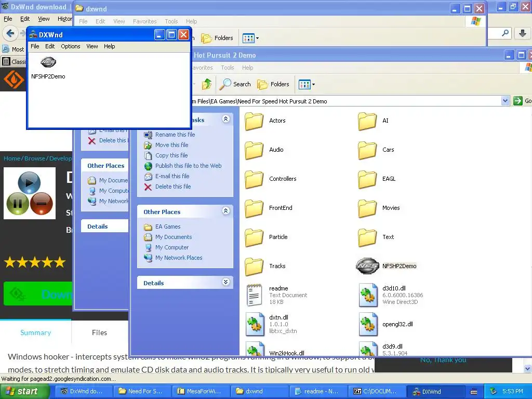This screenshot has height=399, width=532.
Task: Click the address bar path field
Action: (346, 101)
